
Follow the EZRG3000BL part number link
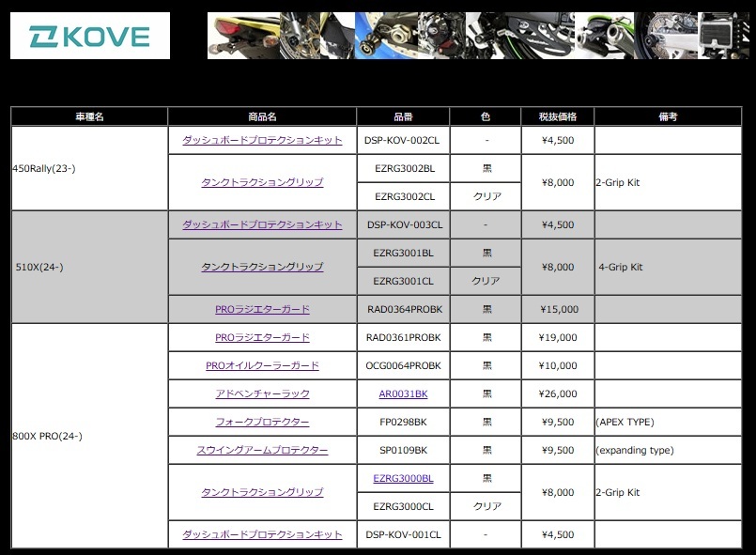(x=403, y=478)
